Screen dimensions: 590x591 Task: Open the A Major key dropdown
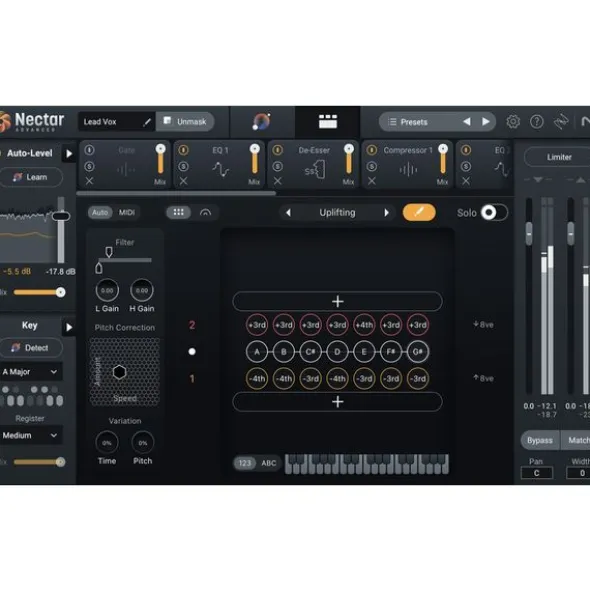[30, 372]
